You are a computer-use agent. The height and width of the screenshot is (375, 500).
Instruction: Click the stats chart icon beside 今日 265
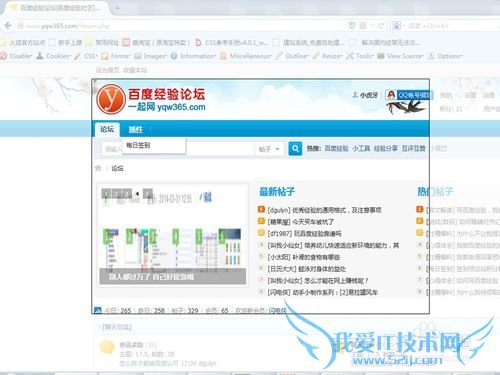[98, 310]
